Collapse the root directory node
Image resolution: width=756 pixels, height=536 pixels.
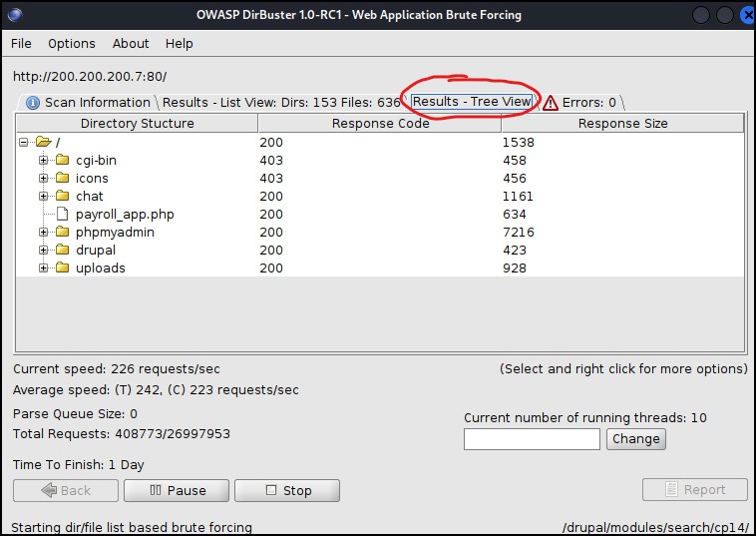24,143
